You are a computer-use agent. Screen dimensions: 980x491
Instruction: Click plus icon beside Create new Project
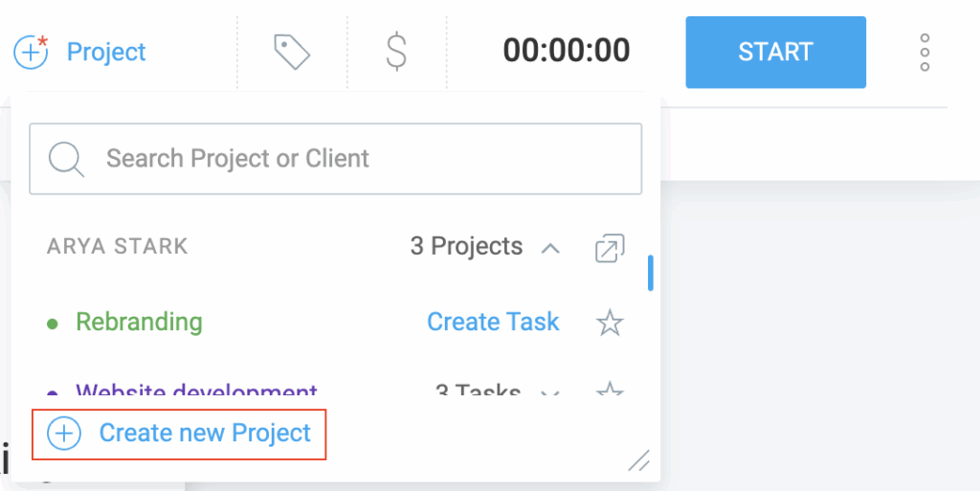64,434
